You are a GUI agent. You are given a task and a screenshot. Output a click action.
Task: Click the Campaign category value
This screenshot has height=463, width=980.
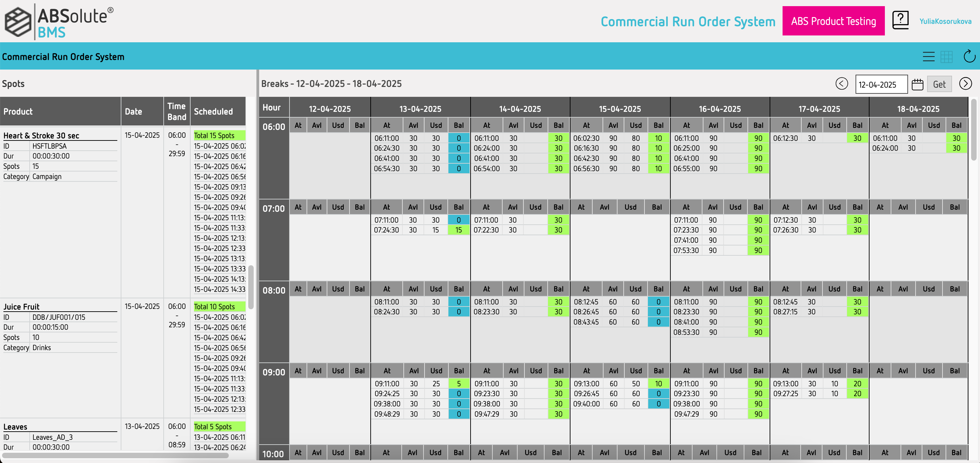tap(47, 177)
